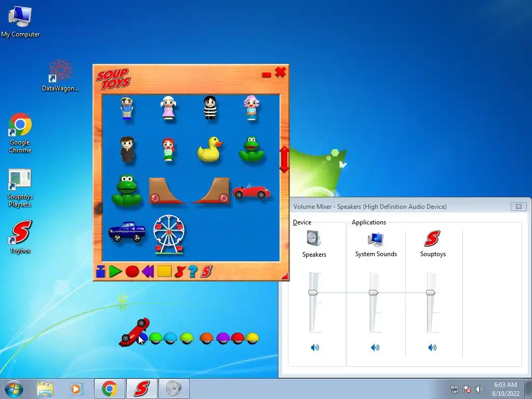Select Souptoys Playsets desktop shortcut
This screenshot has width=532, height=399.
click(20, 188)
